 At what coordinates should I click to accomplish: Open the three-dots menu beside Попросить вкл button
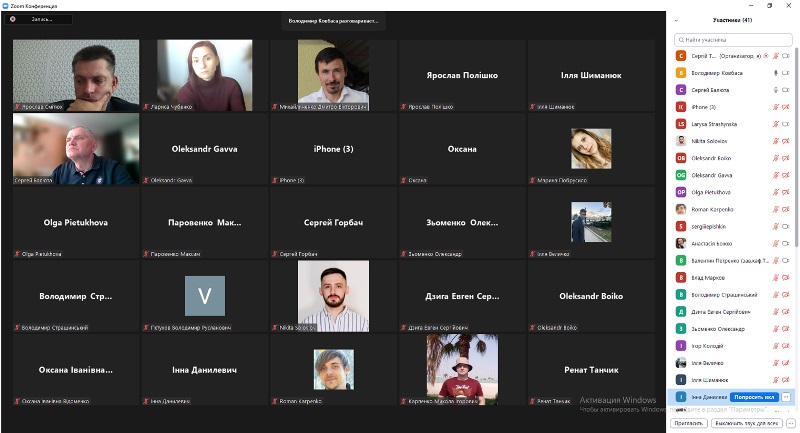point(786,397)
